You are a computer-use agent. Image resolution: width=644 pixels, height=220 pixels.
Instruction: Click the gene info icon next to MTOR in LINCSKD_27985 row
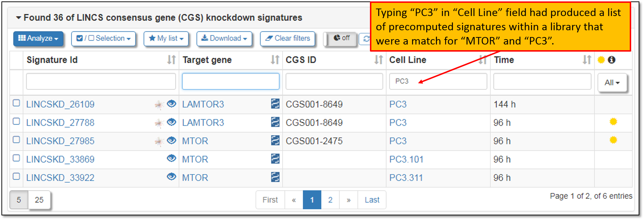pyautogui.click(x=275, y=141)
